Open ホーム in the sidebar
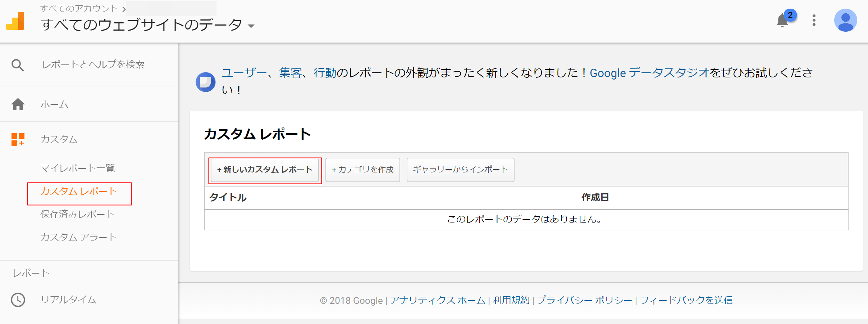The width and height of the screenshot is (868, 324). pyautogui.click(x=54, y=104)
